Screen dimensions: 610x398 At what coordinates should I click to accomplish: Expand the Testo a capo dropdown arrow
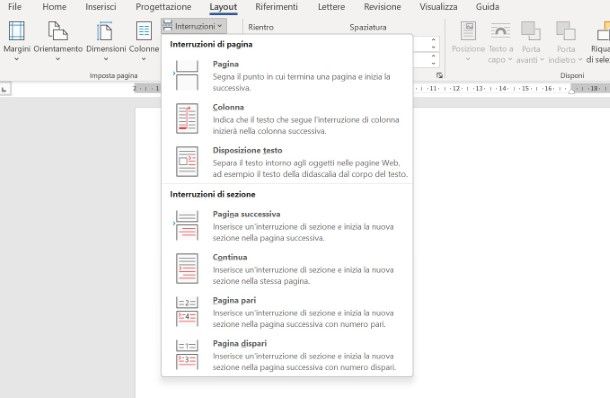point(510,60)
